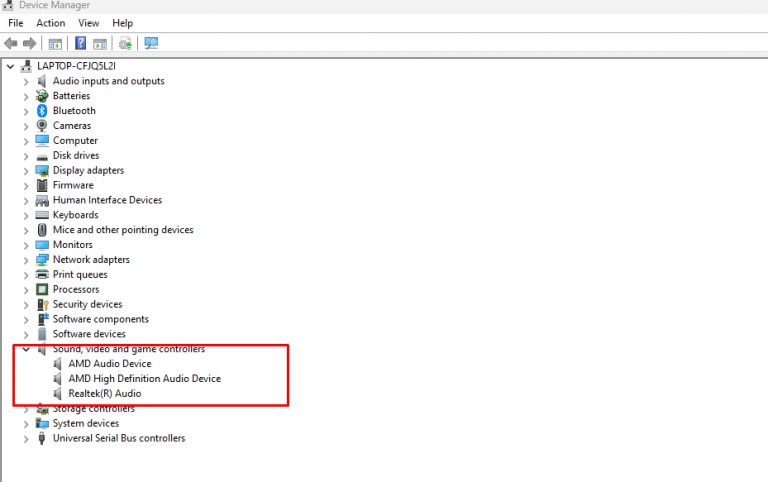Click the Bluetooth category icon
The image size is (768, 482).
[x=42, y=111]
